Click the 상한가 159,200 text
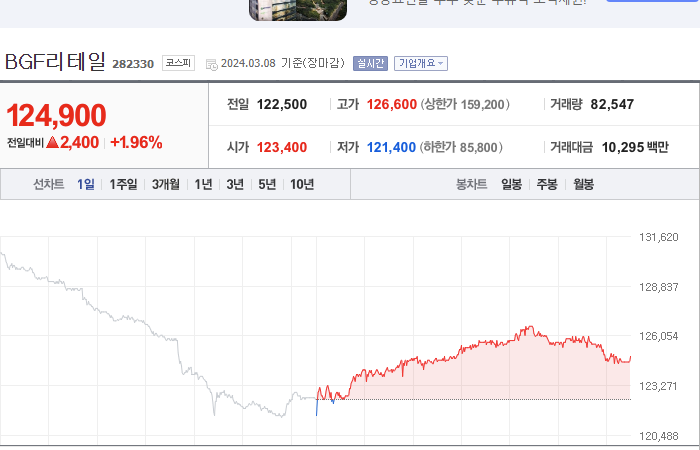Screen dimensions: 700x450 point(465,104)
